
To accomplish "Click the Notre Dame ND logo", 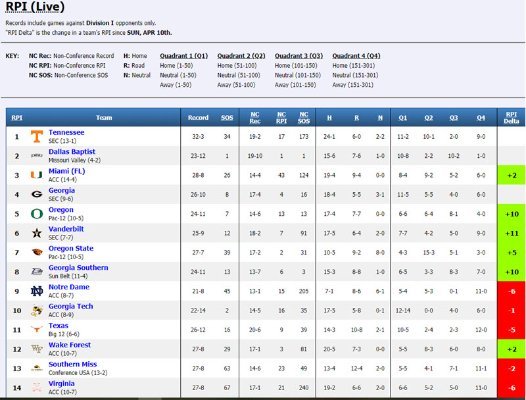I will pyautogui.click(x=37, y=291).
